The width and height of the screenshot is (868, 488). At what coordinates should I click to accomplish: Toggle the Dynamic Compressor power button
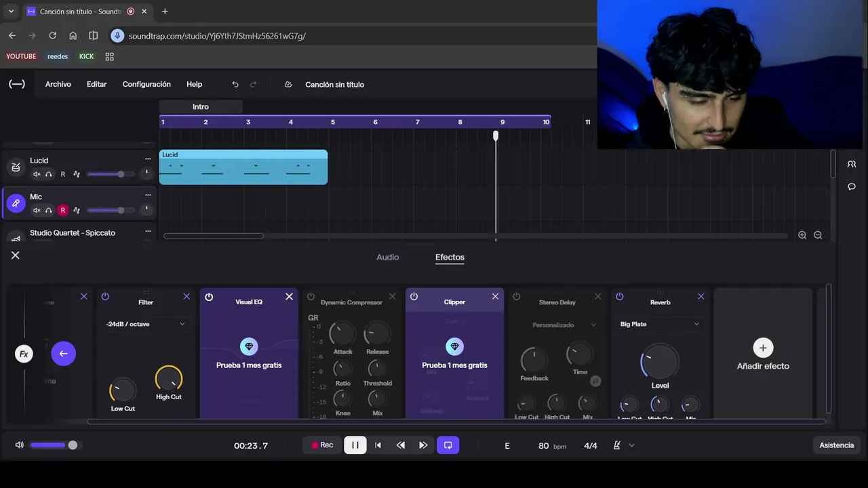coord(311,296)
